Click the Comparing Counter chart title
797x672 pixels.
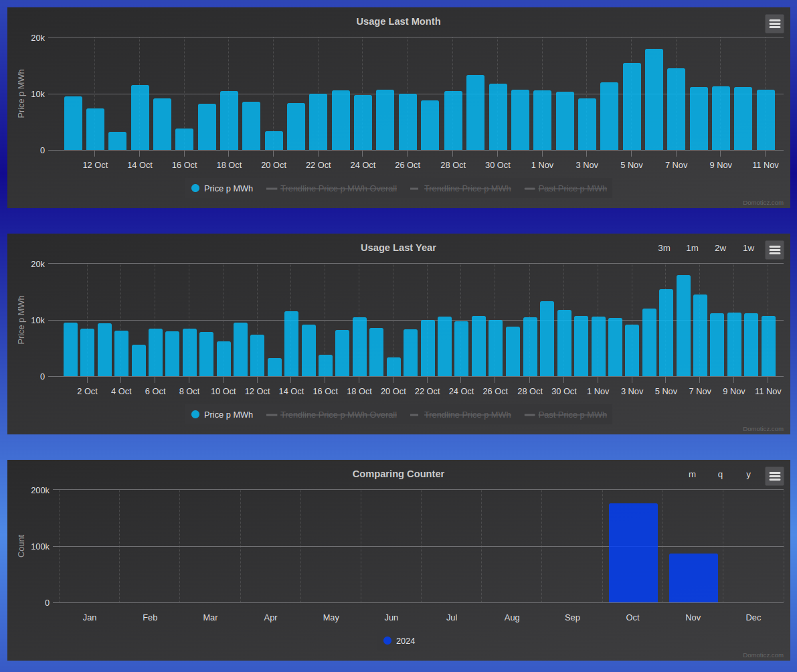399,474
